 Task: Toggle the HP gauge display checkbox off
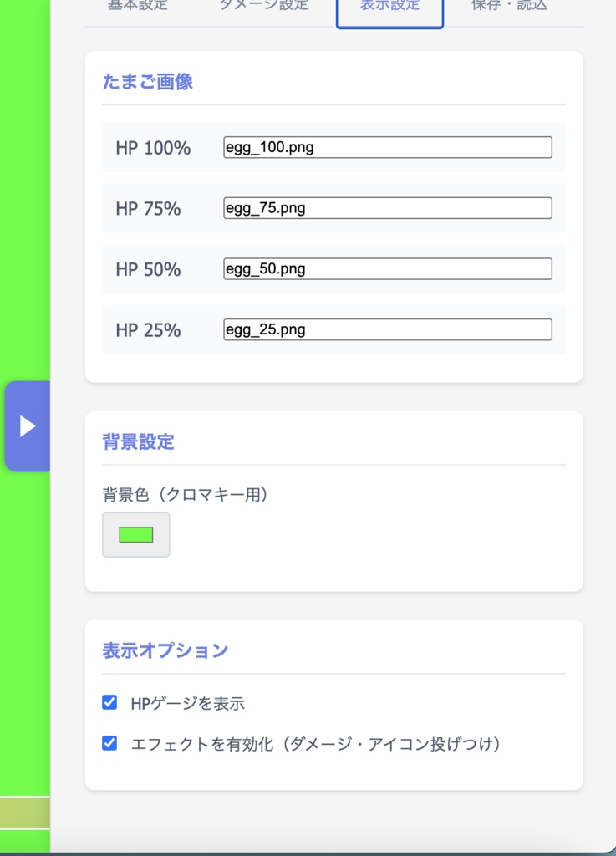[x=109, y=703]
